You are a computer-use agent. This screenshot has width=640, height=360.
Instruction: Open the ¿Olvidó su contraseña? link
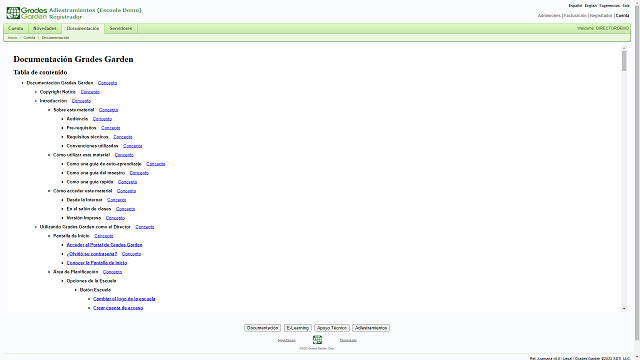coord(92,253)
